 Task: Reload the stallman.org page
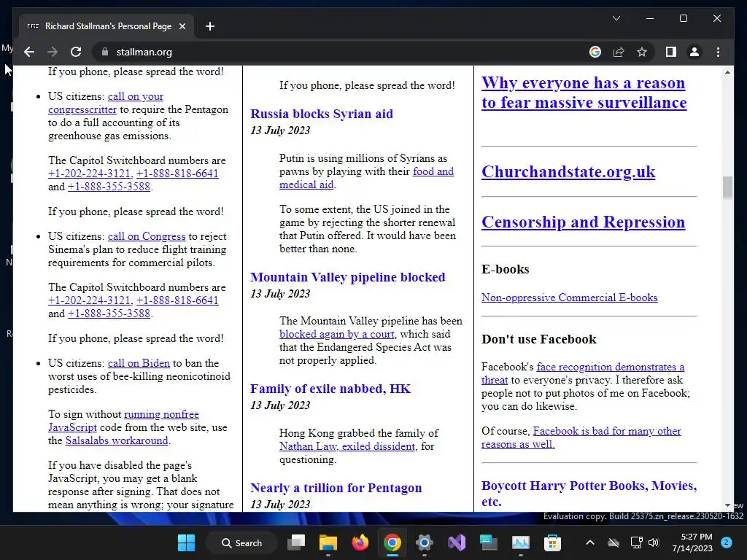tap(76, 52)
